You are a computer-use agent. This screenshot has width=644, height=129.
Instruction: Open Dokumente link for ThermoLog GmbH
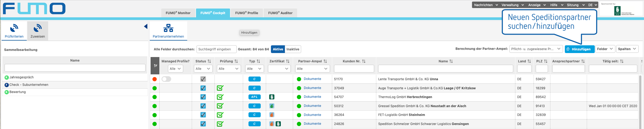point(312,97)
